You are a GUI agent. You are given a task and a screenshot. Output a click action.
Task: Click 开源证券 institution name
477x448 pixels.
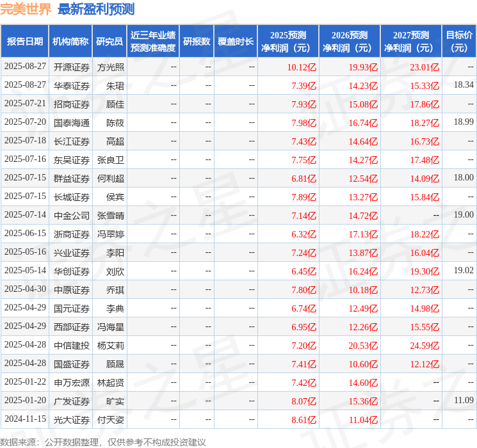coord(72,67)
